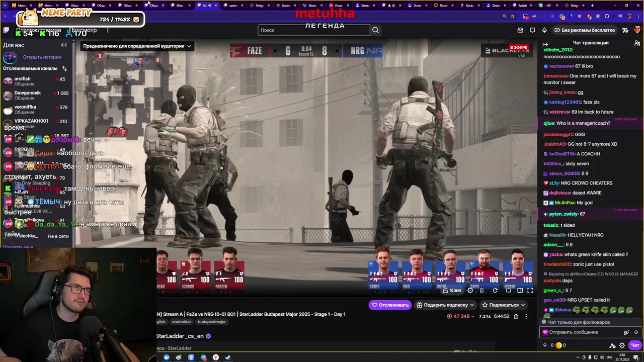
Task: Reload the video player
Action: (x=495, y=291)
